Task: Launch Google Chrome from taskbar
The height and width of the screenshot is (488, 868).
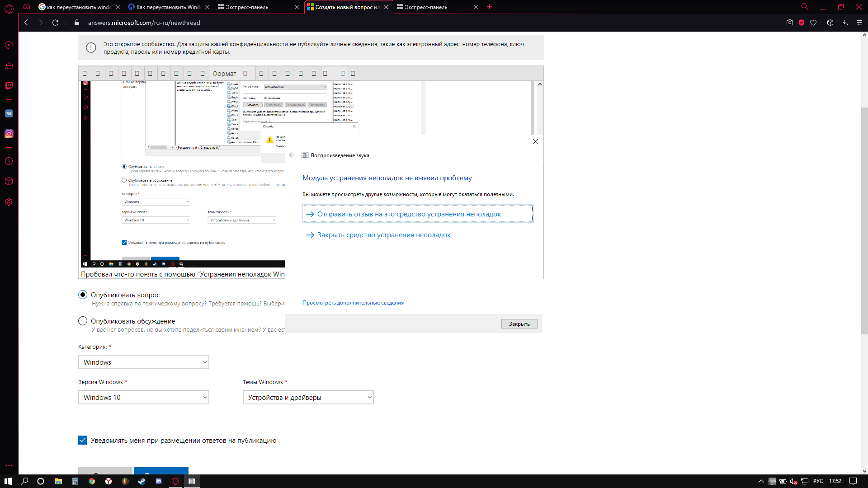Action: point(92,481)
